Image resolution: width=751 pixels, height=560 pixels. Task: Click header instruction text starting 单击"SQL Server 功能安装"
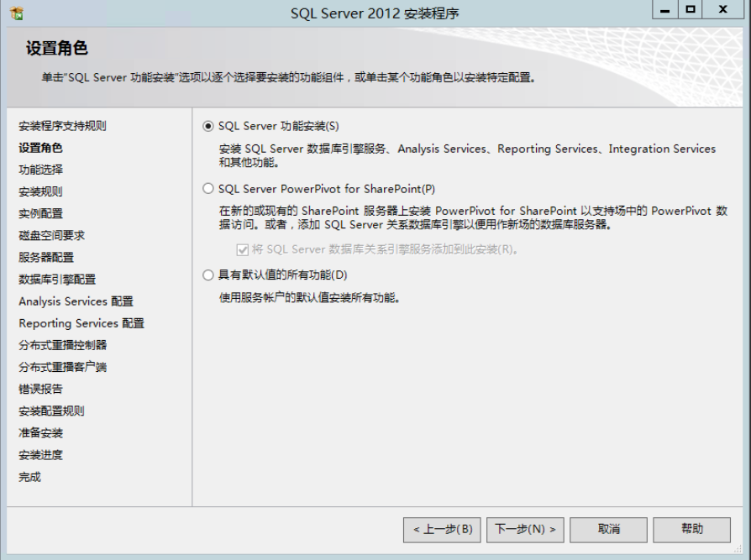click(288, 77)
